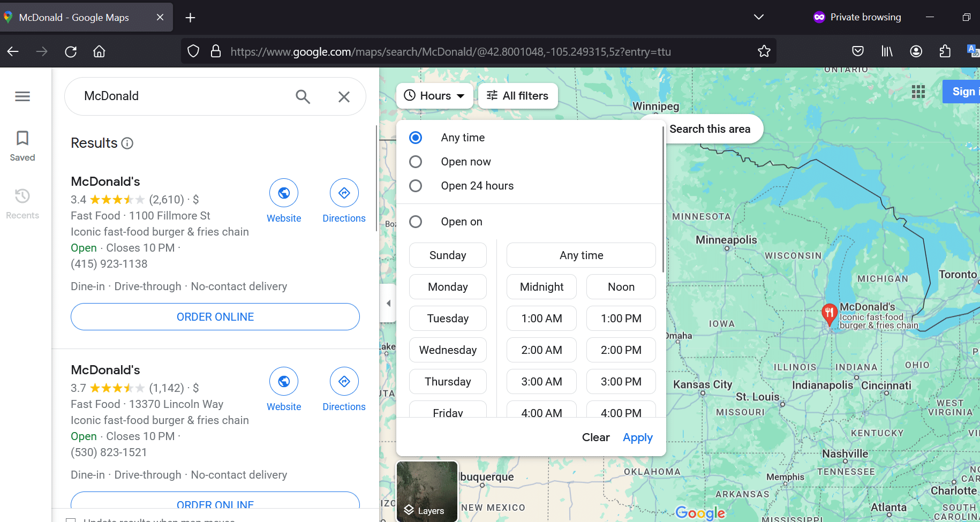Select the McDonald - Google Maps tab
Screen dimensions: 980x522
[86, 17]
